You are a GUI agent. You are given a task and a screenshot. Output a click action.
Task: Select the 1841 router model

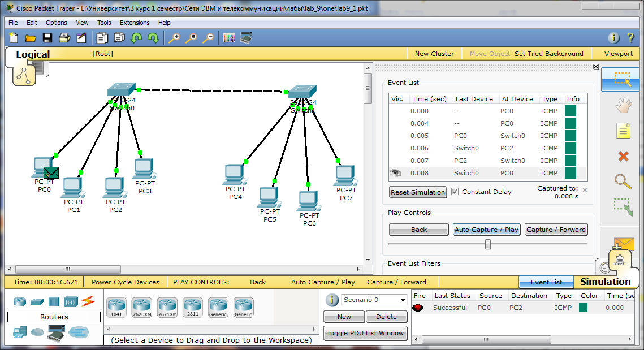(116, 307)
